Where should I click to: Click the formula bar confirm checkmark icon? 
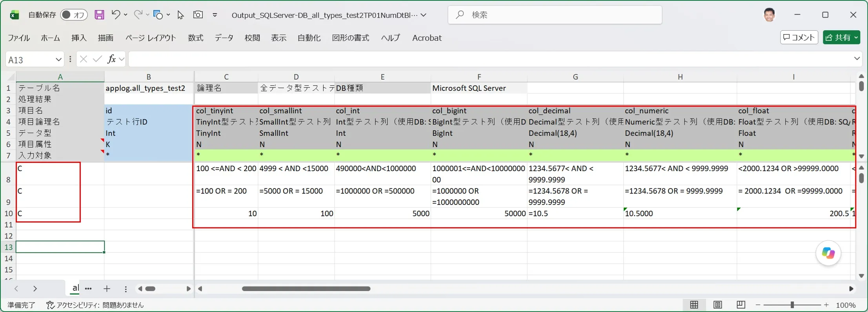[97, 59]
